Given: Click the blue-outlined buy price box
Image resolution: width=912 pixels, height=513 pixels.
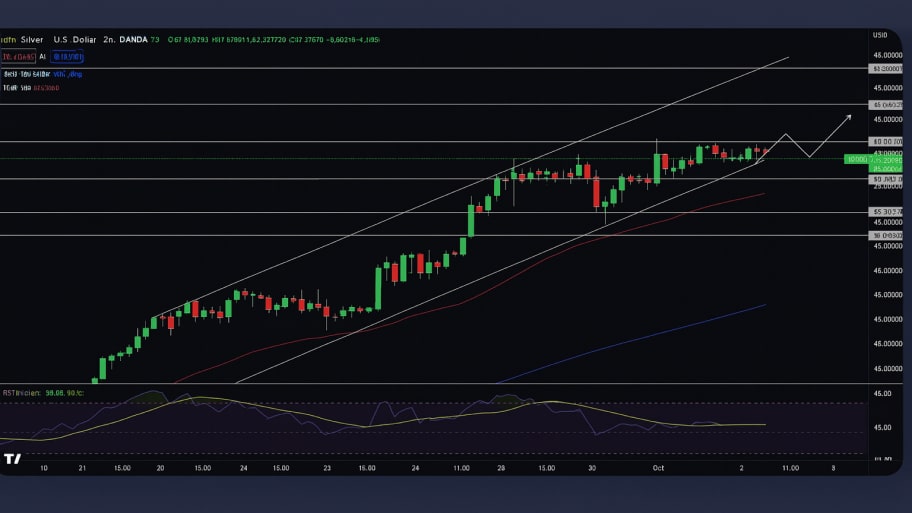Looking at the screenshot, I should (65, 57).
